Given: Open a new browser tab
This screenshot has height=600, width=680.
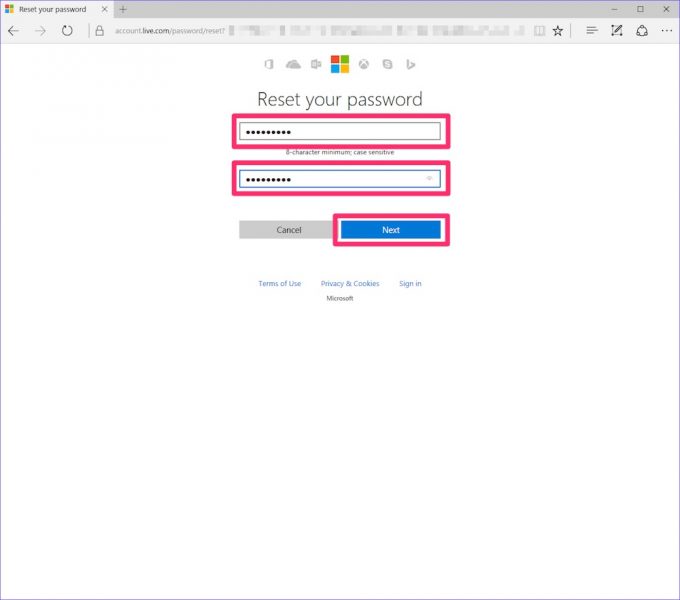Looking at the screenshot, I should [x=123, y=9].
